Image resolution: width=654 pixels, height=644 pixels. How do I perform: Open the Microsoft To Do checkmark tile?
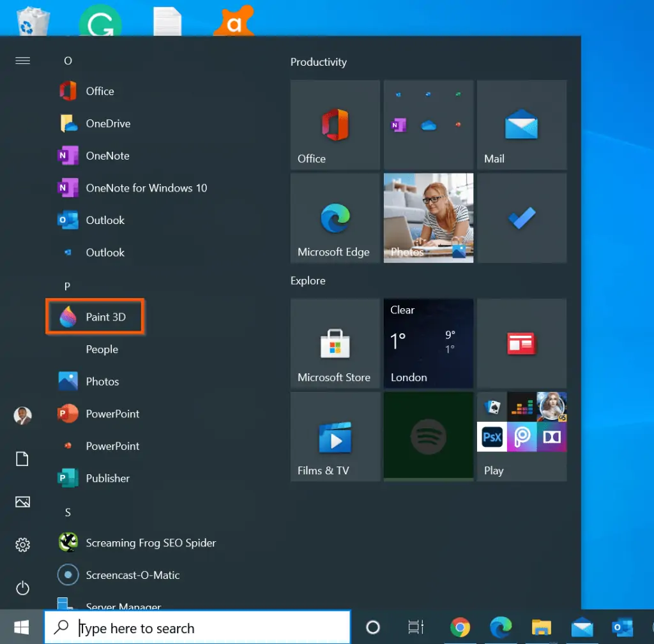[521, 218]
